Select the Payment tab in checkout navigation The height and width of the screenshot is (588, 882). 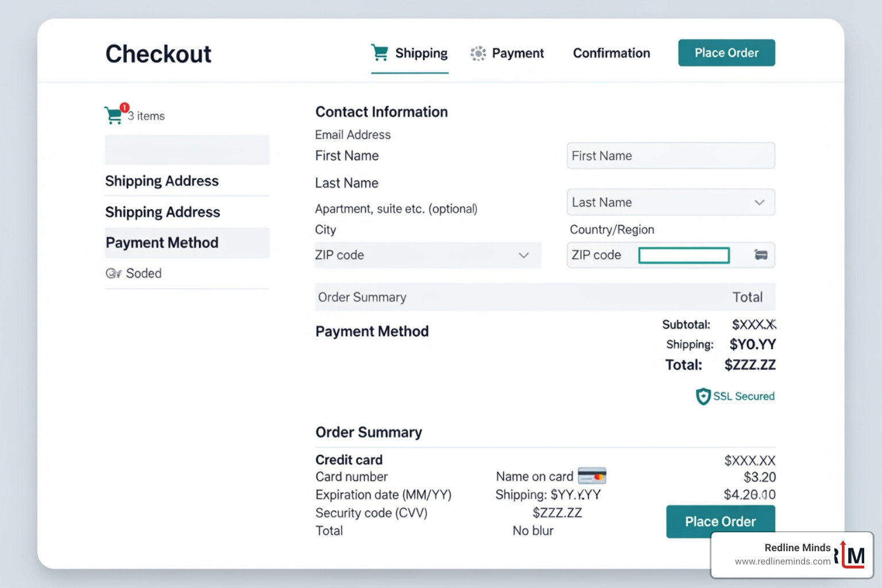(517, 53)
